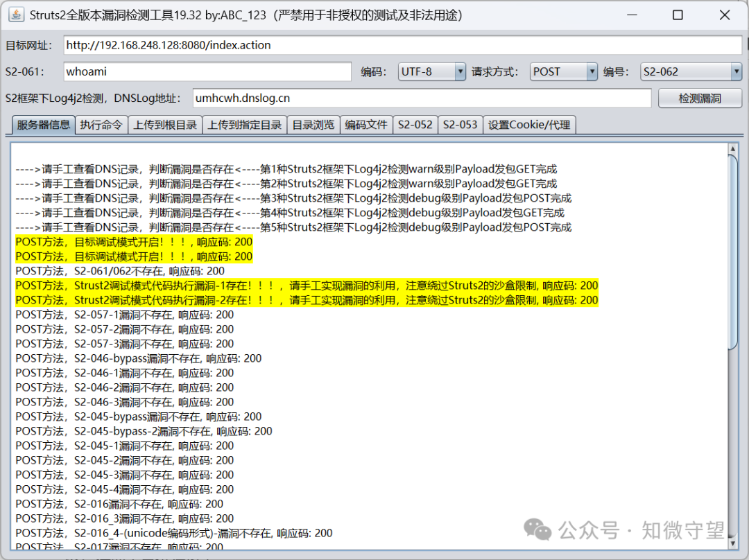
Task: Click the S2-046-3漏洞不存在 line
Action: click(x=125, y=403)
